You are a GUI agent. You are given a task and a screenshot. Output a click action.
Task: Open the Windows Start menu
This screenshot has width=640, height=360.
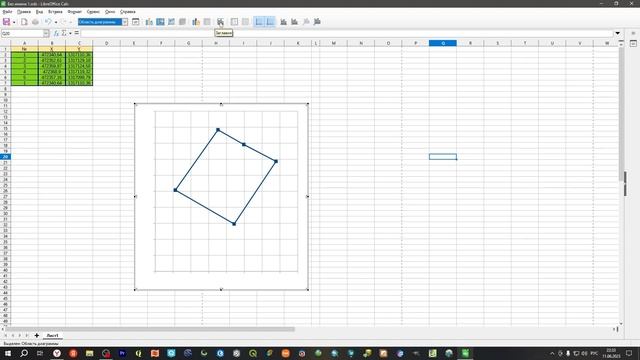coord(7,353)
